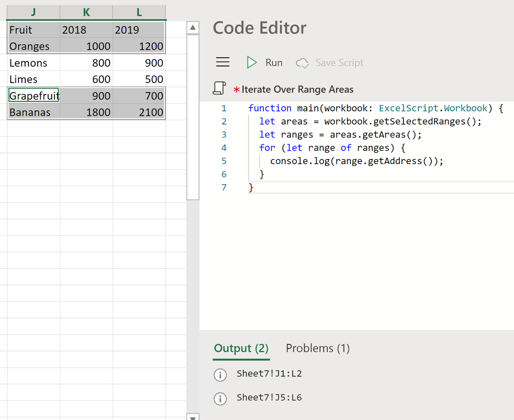Select the cell with value 2100
The height and width of the screenshot is (420, 514).
(x=139, y=112)
